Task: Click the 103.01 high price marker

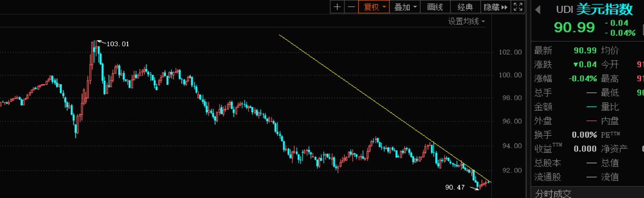Action: coord(118,44)
